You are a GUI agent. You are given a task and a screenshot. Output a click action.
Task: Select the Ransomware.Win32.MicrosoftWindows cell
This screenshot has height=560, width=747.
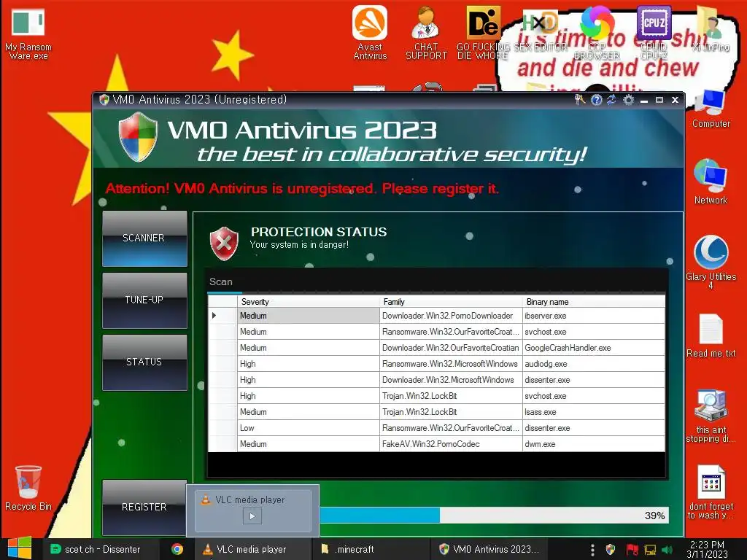[451, 364]
